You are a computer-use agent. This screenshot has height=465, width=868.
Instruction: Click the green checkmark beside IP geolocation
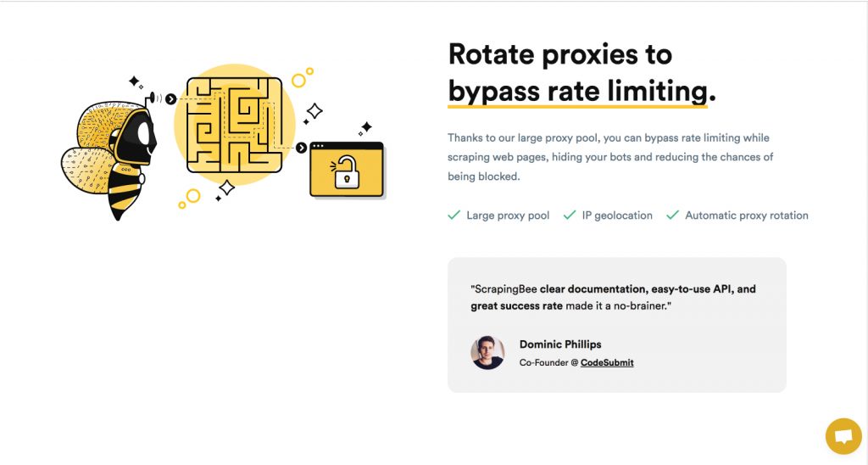click(x=570, y=215)
